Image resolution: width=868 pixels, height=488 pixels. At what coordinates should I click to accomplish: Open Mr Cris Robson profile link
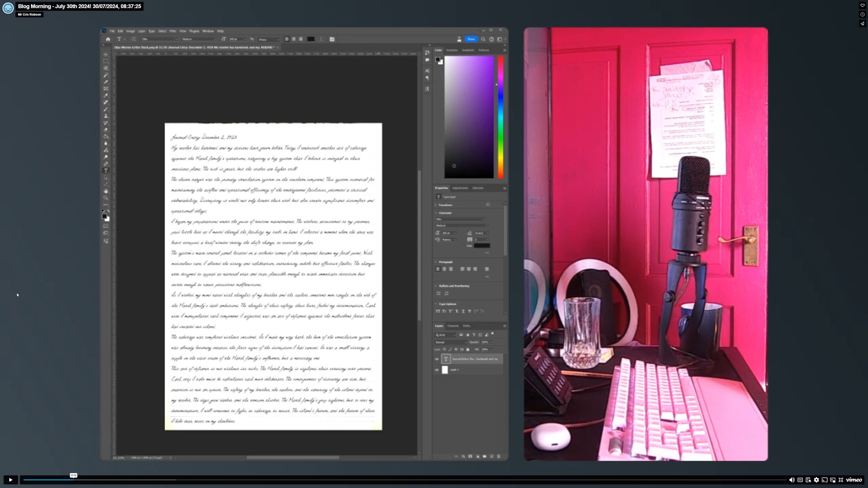[x=30, y=14]
